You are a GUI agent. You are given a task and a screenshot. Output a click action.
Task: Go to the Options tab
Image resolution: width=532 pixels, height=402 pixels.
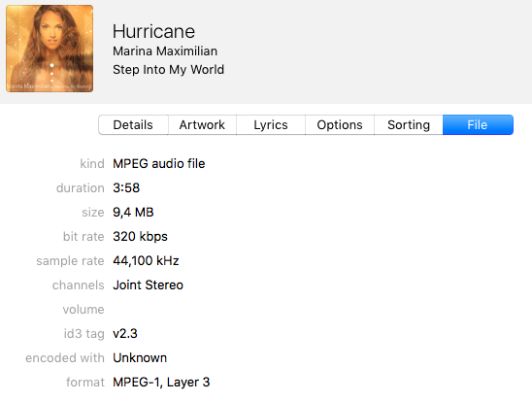[x=340, y=125]
